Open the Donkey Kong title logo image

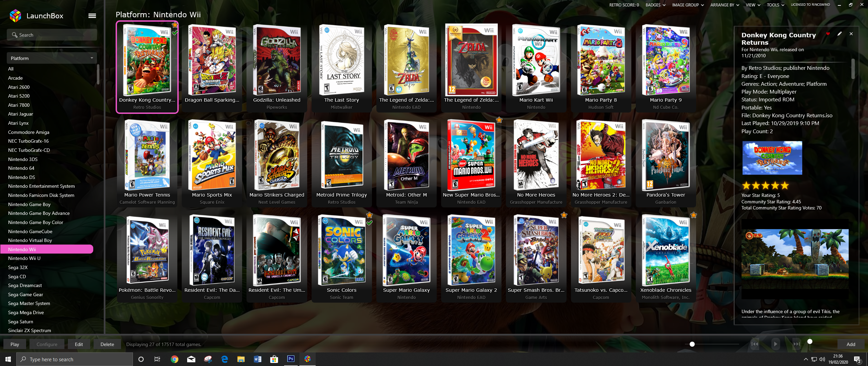772,158
